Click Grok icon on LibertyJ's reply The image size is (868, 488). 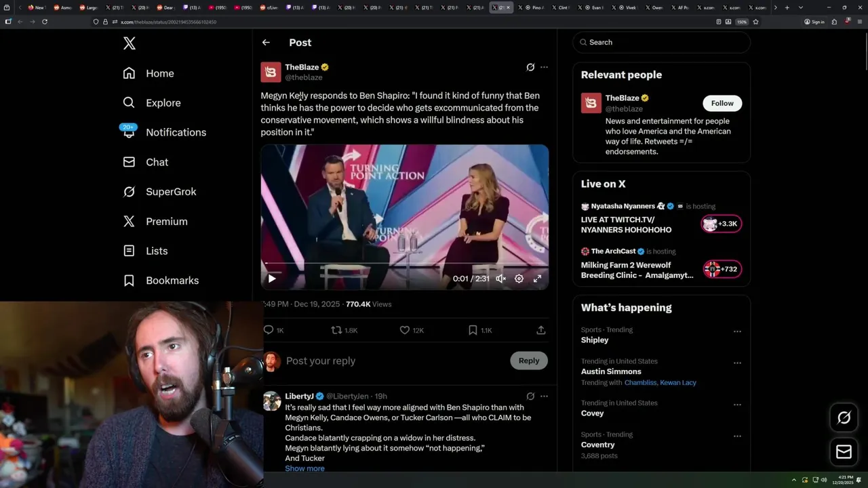pyautogui.click(x=530, y=396)
